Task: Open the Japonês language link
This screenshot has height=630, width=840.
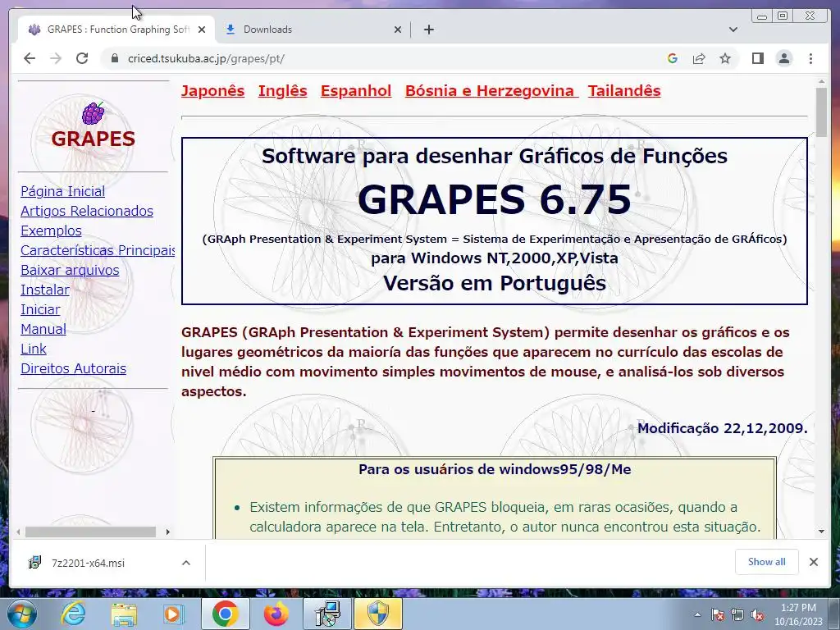Action: tap(212, 90)
